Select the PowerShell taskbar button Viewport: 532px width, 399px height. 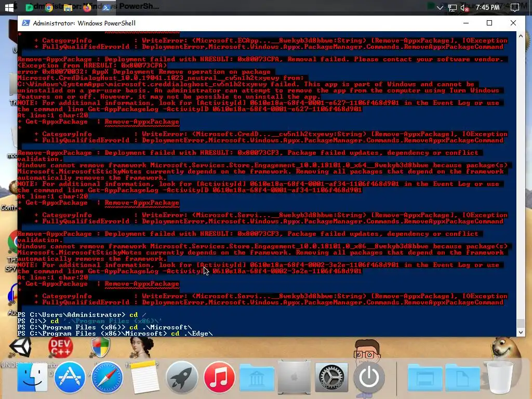coord(106,7)
